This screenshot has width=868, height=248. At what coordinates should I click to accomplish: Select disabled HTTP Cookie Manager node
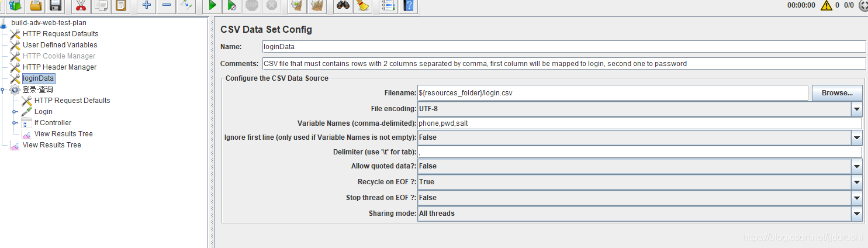(58, 56)
